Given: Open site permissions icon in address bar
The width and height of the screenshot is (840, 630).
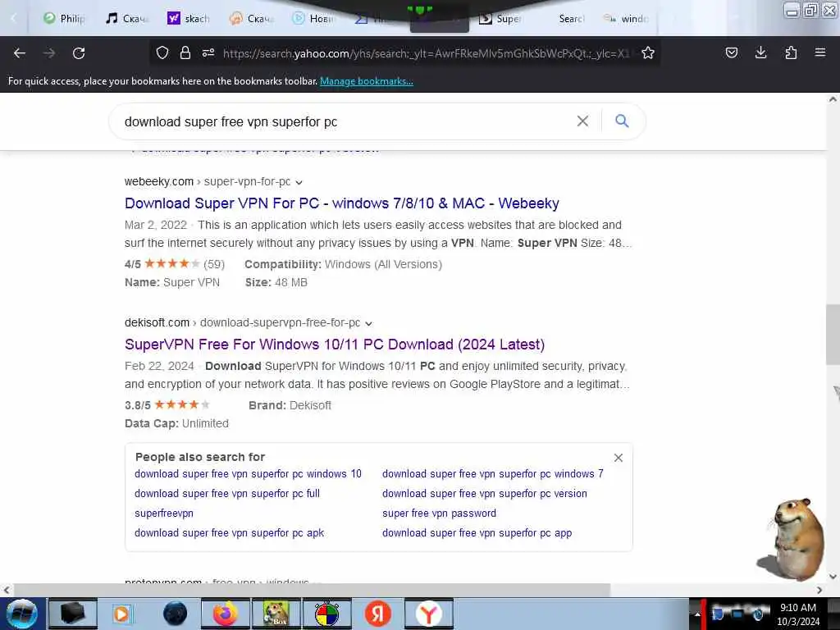Looking at the screenshot, I should 208,52.
